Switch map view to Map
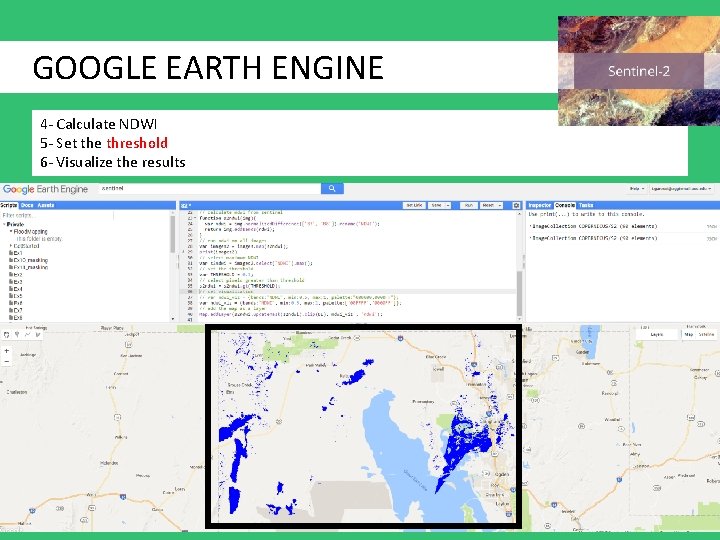 689,334
